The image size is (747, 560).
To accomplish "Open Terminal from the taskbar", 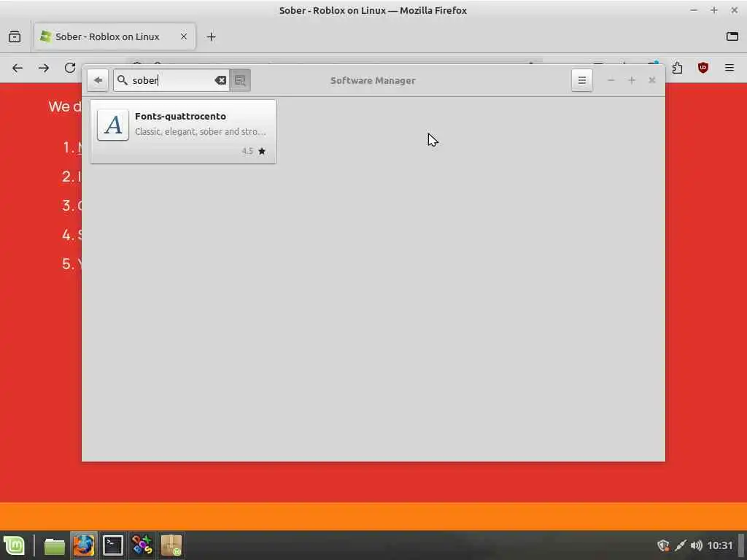I will [x=113, y=545].
